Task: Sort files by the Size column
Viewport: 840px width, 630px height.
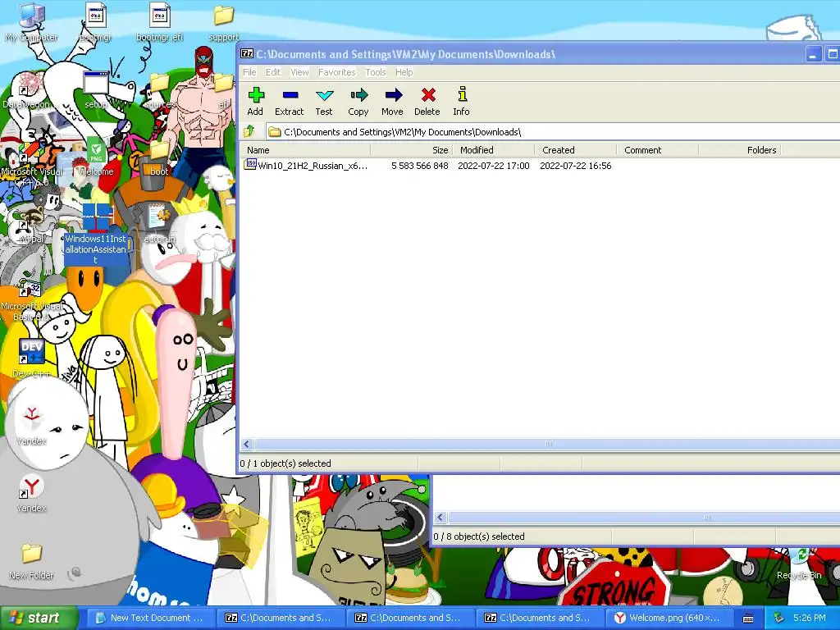Action: point(412,150)
